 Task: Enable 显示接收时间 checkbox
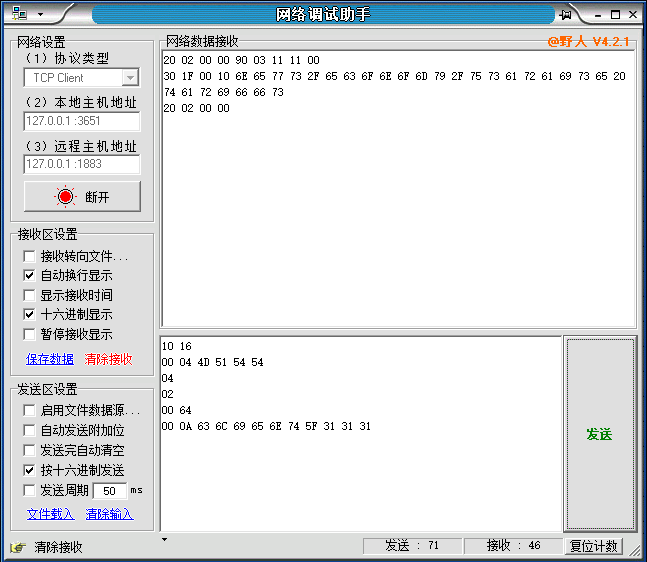[x=29, y=295]
